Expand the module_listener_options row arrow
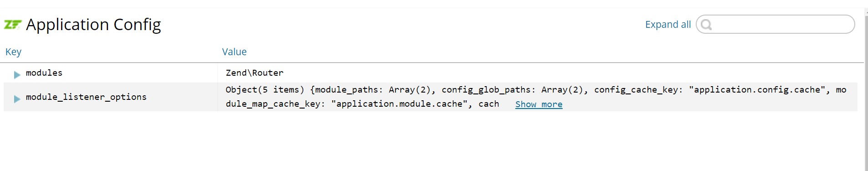Screen dimensions: 868x171 17,98
